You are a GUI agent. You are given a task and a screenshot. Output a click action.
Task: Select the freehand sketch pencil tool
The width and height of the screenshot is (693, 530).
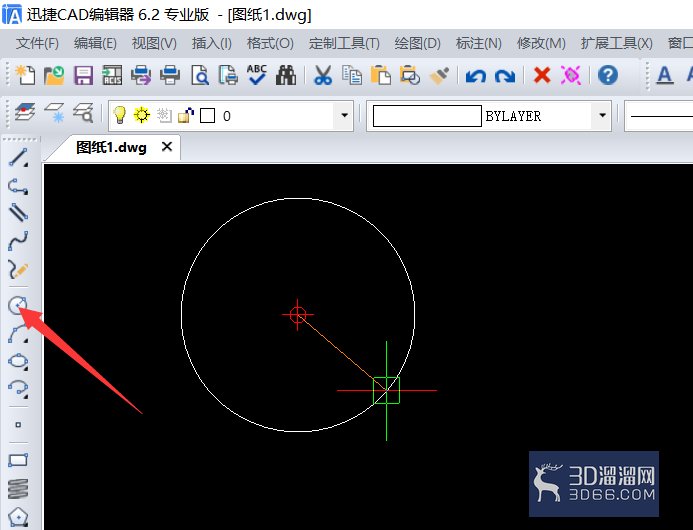coord(18,269)
